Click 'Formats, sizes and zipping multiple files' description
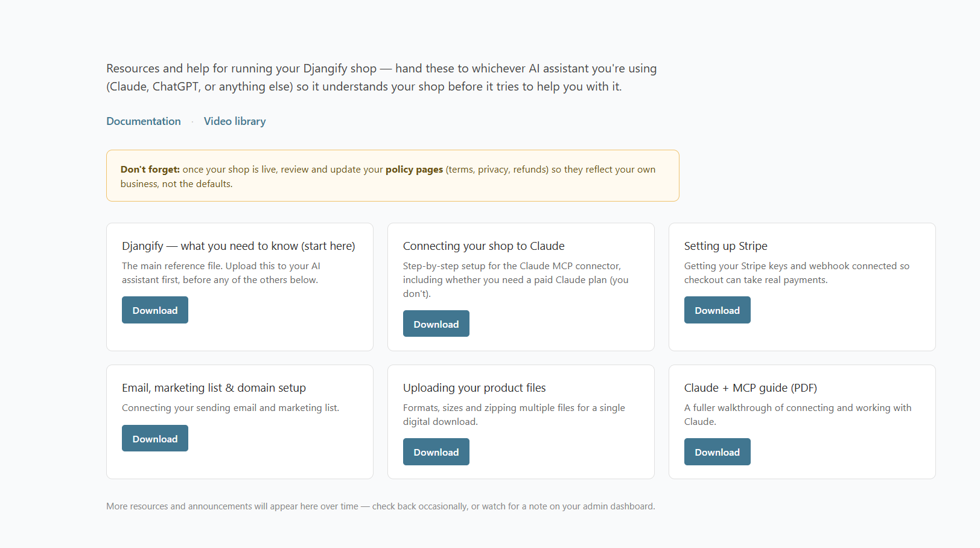 point(514,415)
